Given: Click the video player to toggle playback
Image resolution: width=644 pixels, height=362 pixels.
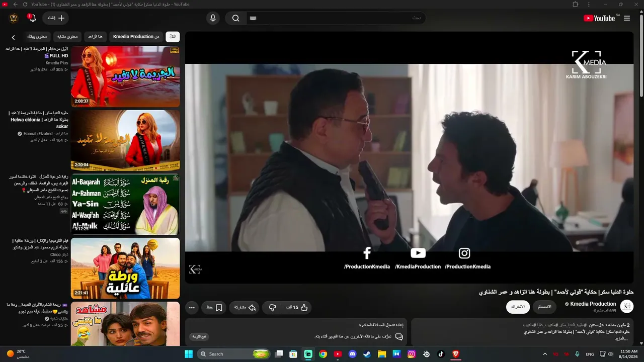Looking at the screenshot, I should pyautogui.click(x=409, y=157).
